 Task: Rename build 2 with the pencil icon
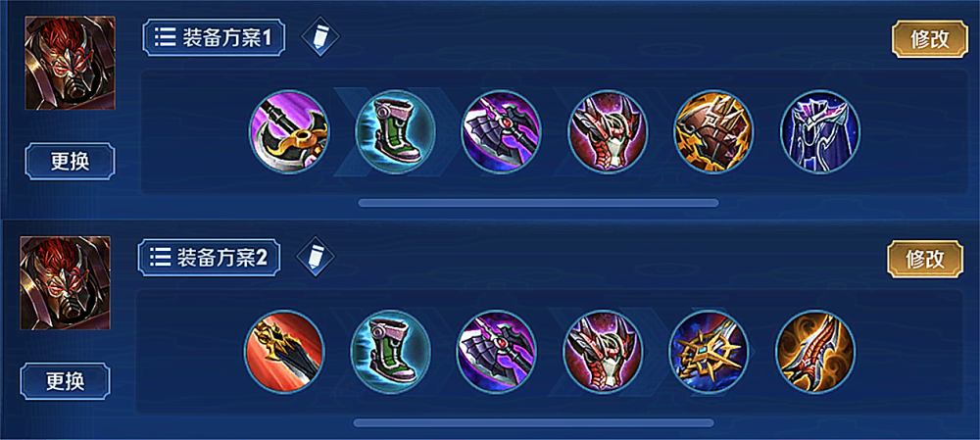click(x=315, y=256)
